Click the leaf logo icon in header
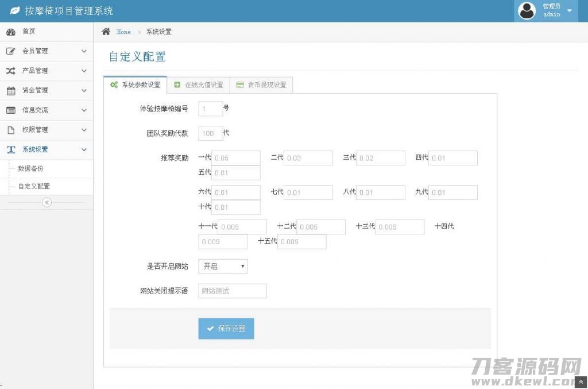588x389 pixels. [14, 10]
